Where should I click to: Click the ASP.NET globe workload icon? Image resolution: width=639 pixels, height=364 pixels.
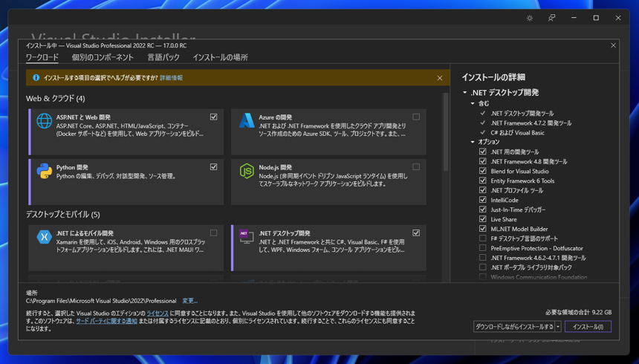tap(45, 121)
